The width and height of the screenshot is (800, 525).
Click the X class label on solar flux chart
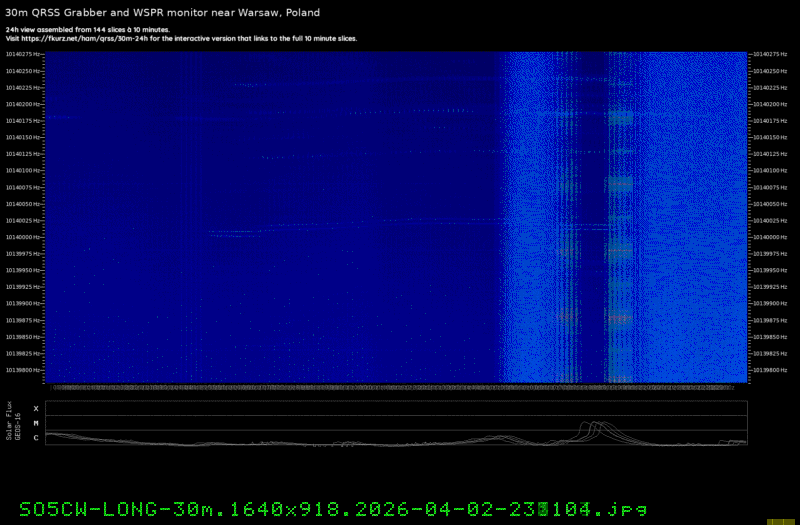pyautogui.click(x=36, y=409)
